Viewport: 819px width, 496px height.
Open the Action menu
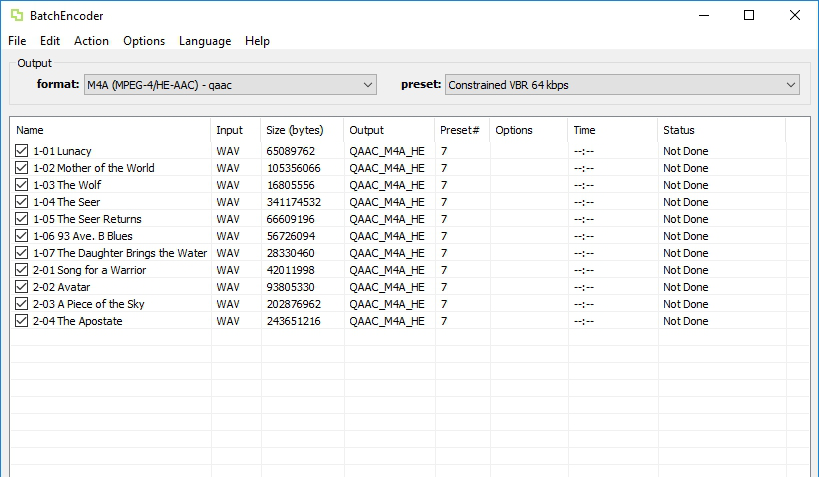point(91,41)
